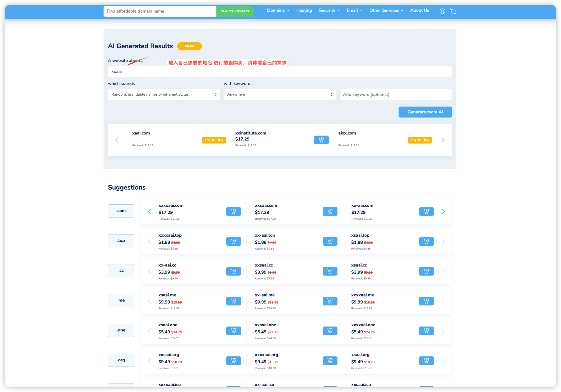
Task: Open the 'which sounds' style dropdown
Action: click(x=164, y=95)
